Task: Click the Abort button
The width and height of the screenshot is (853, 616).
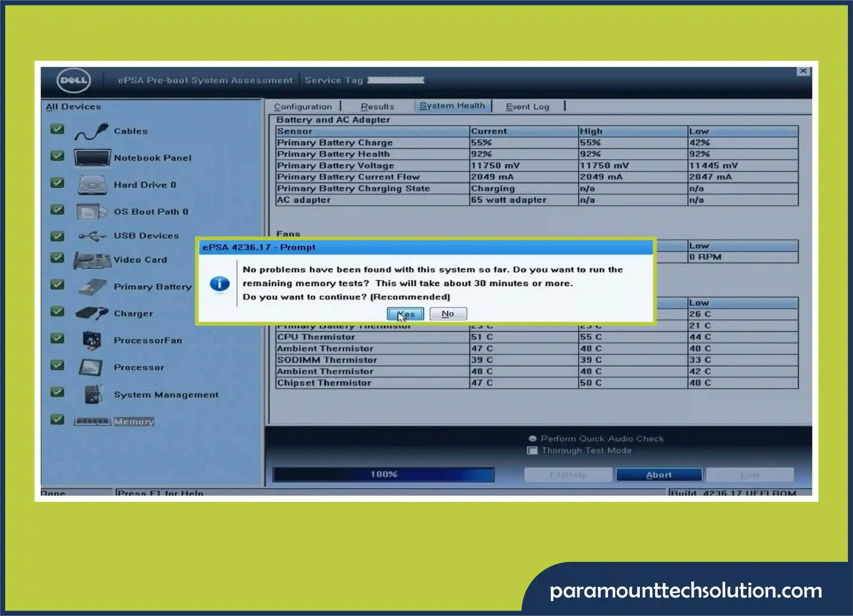Action: [659, 475]
